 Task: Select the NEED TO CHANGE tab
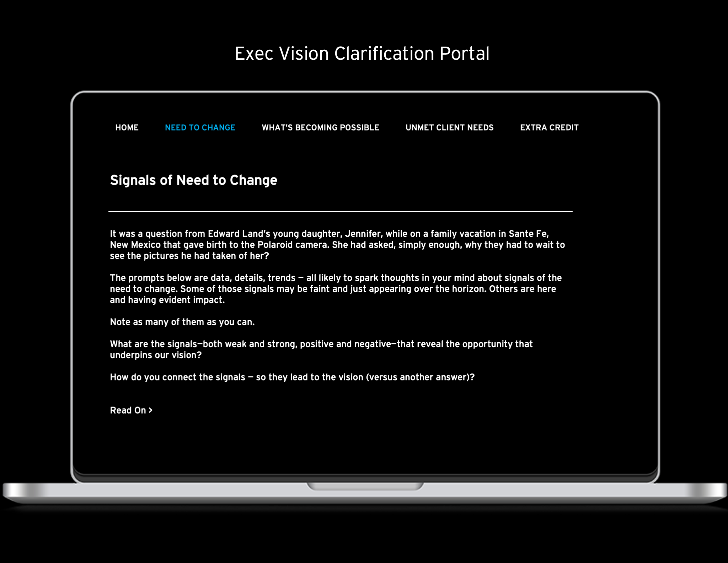pyautogui.click(x=200, y=127)
